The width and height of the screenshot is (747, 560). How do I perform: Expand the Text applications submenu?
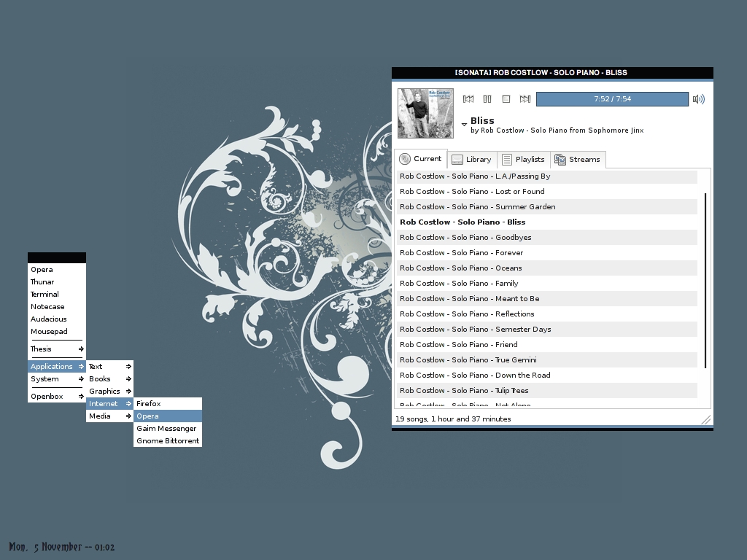[109, 366]
